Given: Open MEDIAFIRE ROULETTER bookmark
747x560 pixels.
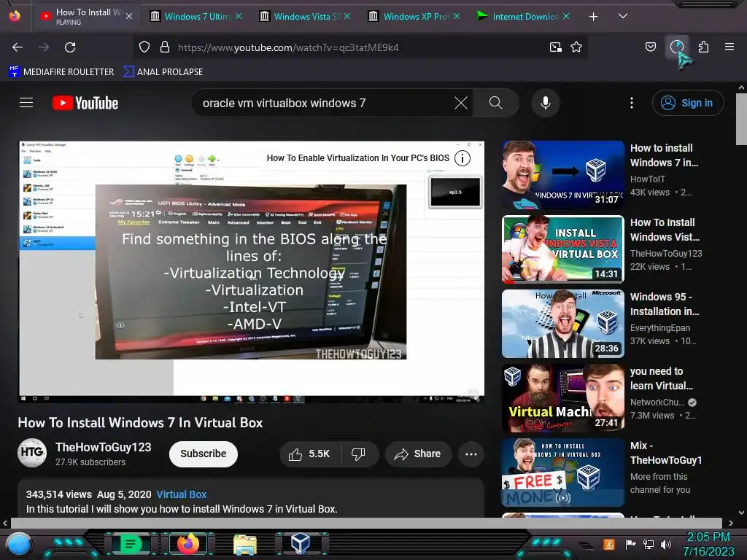Looking at the screenshot, I should tap(61, 71).
